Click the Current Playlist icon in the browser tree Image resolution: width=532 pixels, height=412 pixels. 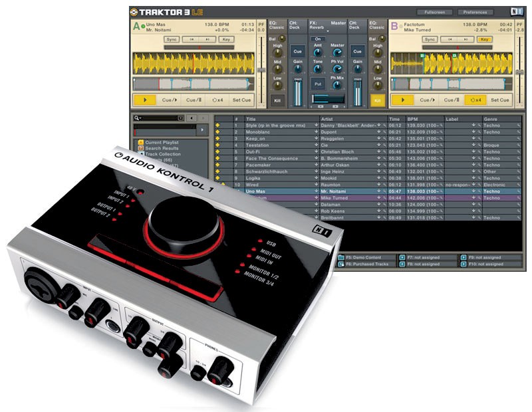coord(141,142)
